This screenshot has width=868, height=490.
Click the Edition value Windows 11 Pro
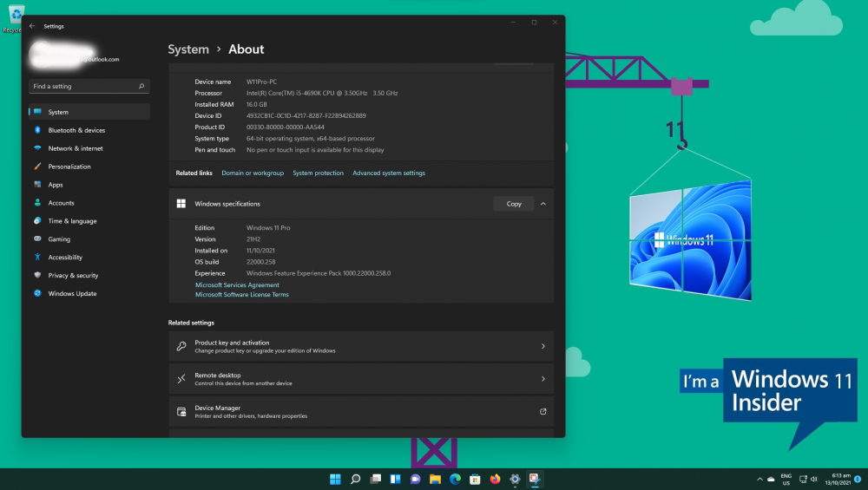[268, 228]
